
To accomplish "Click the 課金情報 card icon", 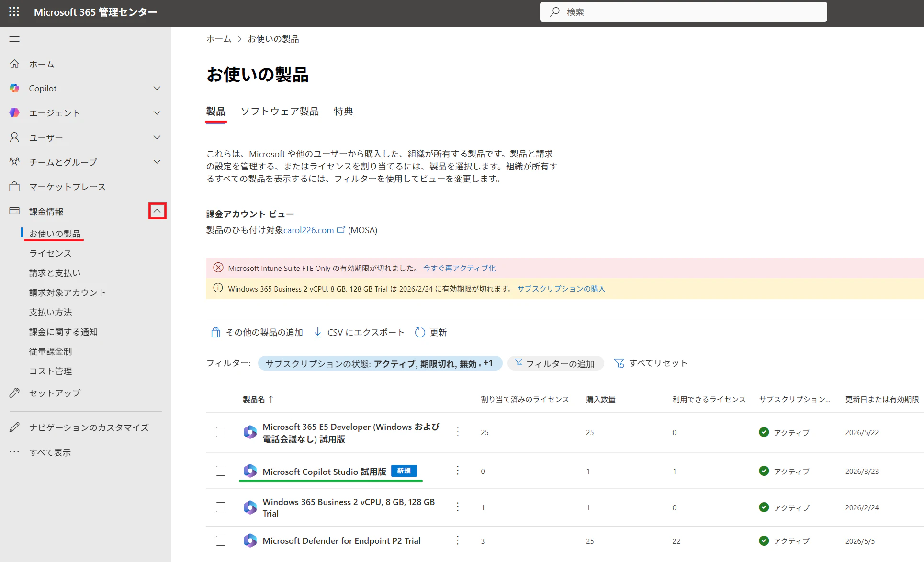I will pos(14,211).
